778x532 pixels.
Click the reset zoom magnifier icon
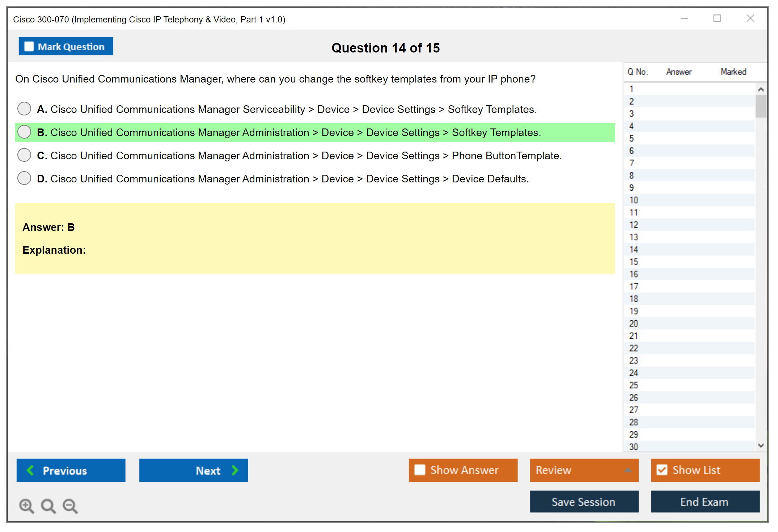pyautogui.click(x=48, y=506)
